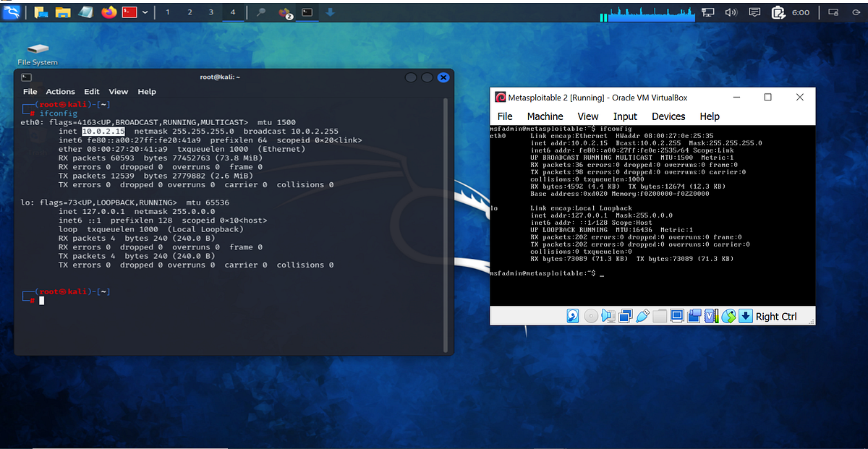This screenshot has height=449, width=868.
Task: Mute system volume from the system tray
Action: (732, 11)
